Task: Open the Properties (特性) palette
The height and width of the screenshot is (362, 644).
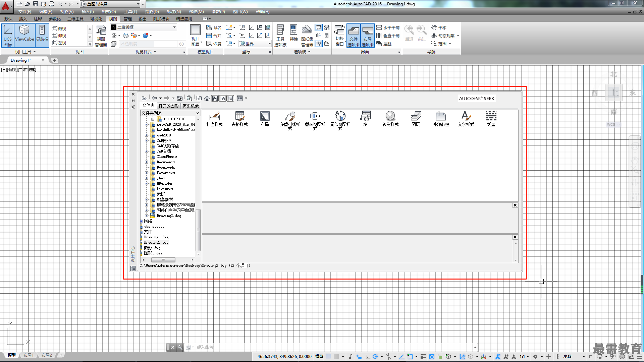Action: pos(294,34)
